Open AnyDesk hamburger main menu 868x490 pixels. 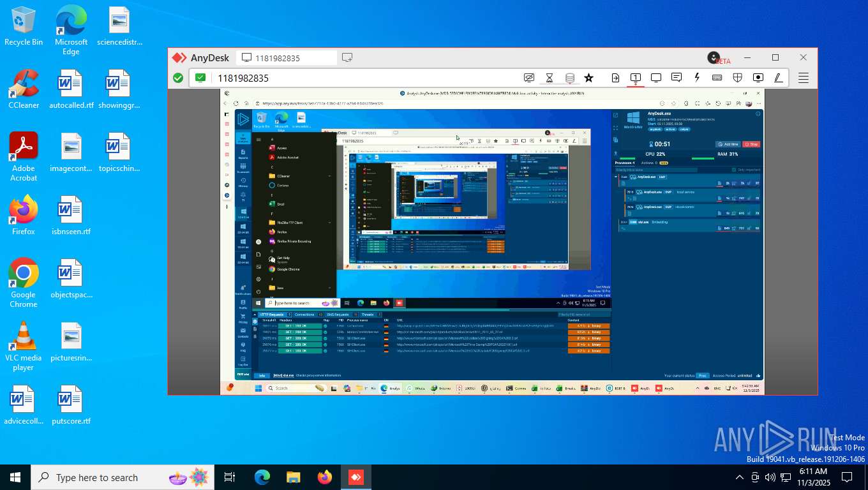tap(804, 78)
